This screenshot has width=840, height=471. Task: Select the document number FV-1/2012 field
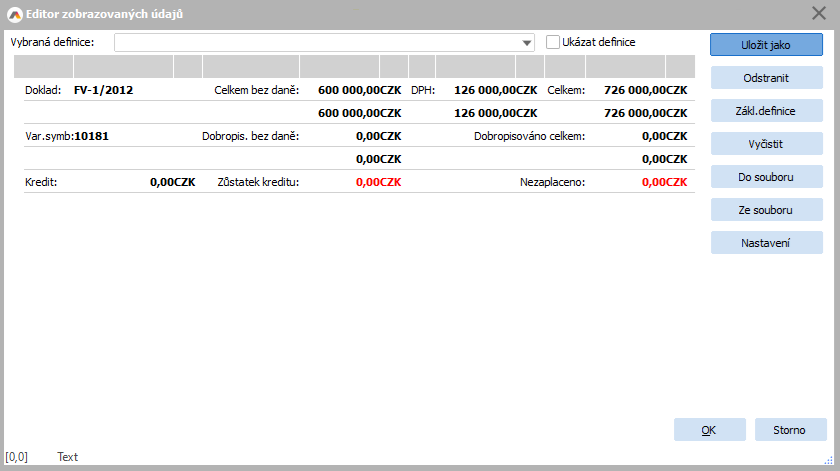103,90
